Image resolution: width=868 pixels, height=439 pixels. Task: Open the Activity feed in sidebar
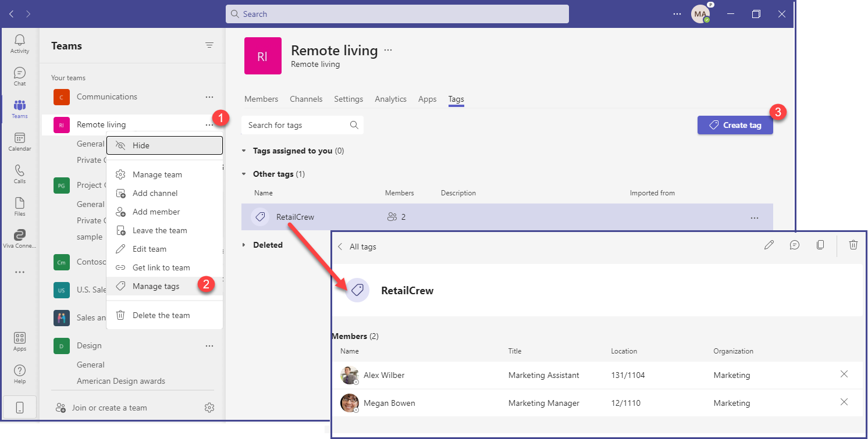click(19, 44)
